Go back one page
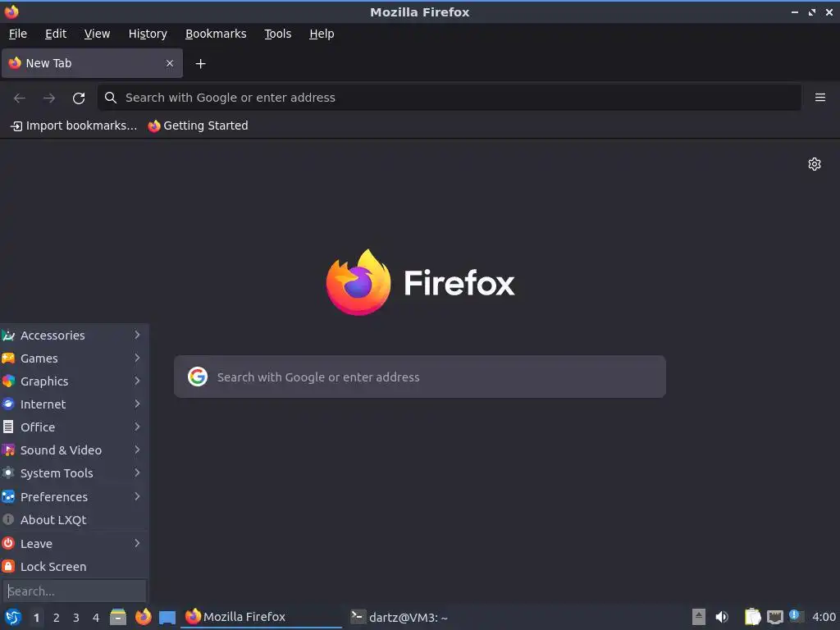 tap(20, 98)
